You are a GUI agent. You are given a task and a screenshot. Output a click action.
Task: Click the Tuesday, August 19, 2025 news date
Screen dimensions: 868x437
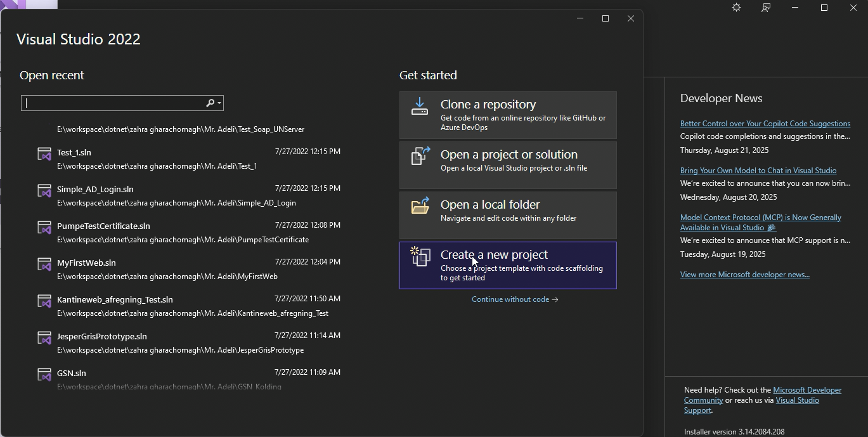[723, 254]
